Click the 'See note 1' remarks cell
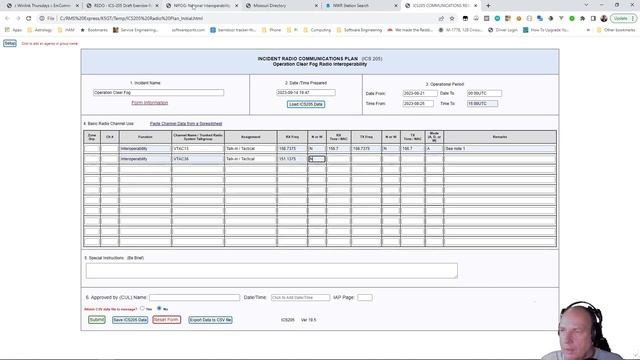Viewport: 640px width, 360px height. (500, 149)
